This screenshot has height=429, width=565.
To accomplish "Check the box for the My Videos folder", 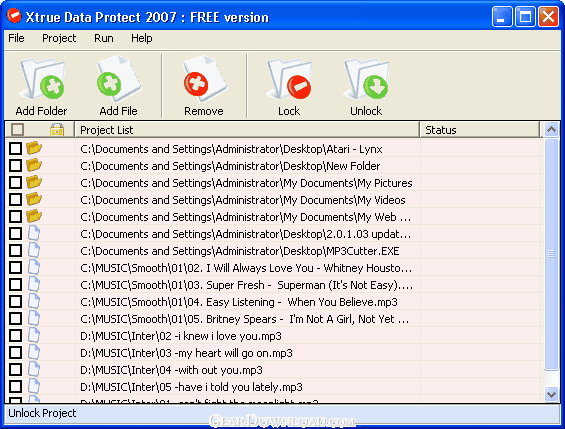I will click(x=15, y=199).
